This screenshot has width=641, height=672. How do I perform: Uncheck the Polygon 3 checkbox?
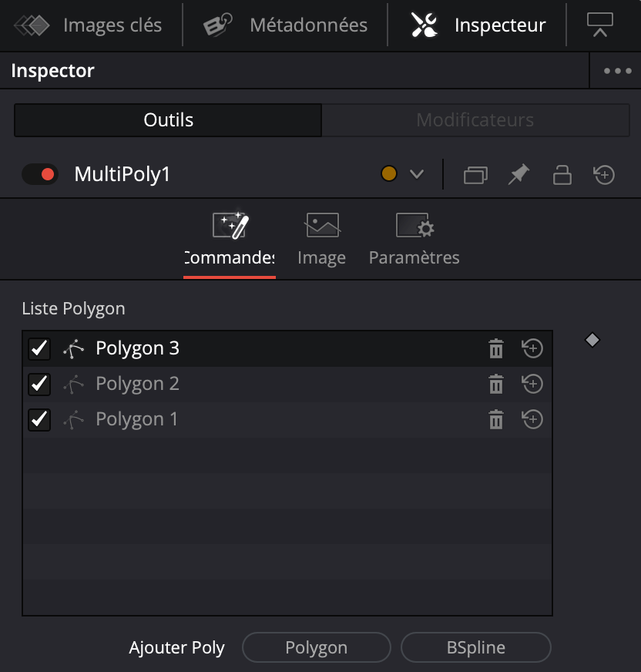pos(39,348)
